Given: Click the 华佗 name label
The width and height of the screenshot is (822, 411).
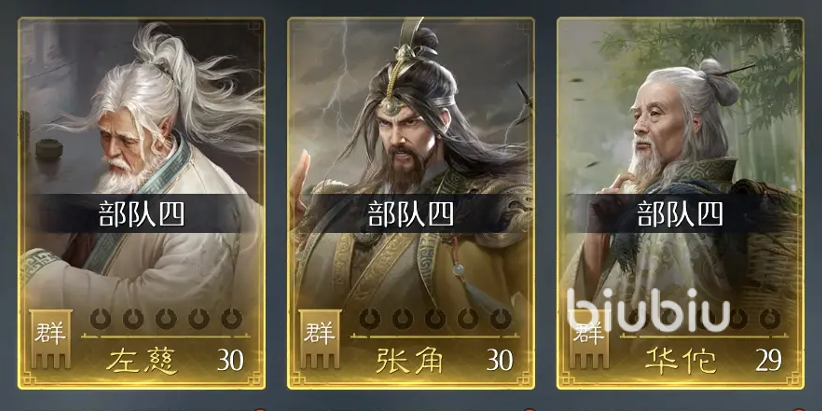Looking at the screenshot, I should tap(680, 361).
